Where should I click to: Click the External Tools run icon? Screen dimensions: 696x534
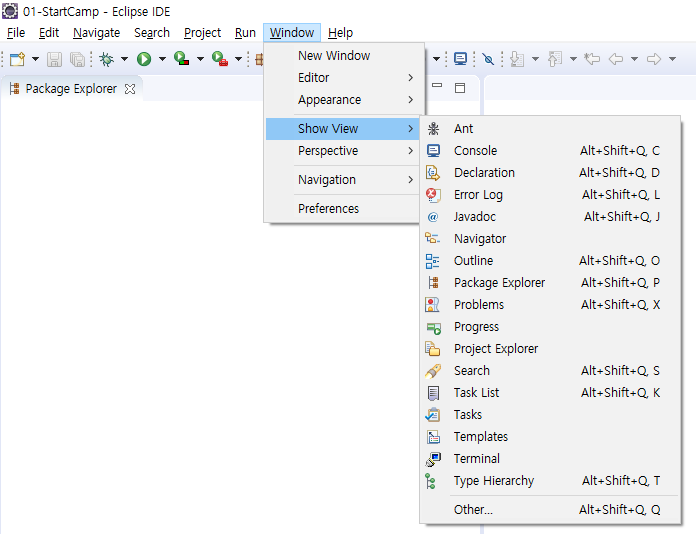click(x=220, y=59)
